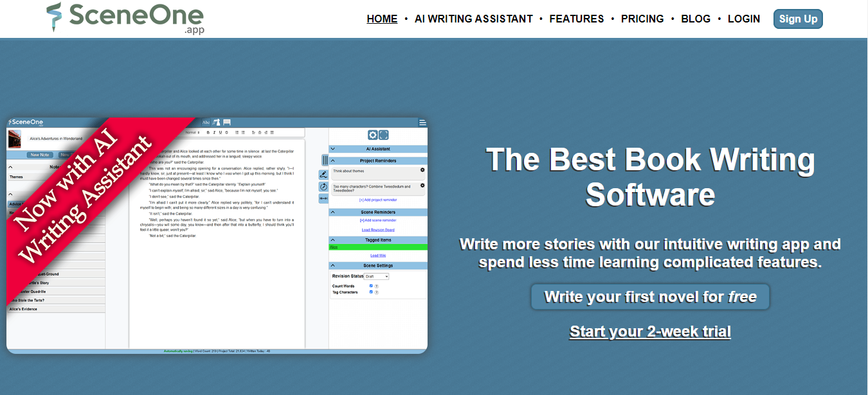Collapse the Scene Settings panel

click(x=378, y=265)
